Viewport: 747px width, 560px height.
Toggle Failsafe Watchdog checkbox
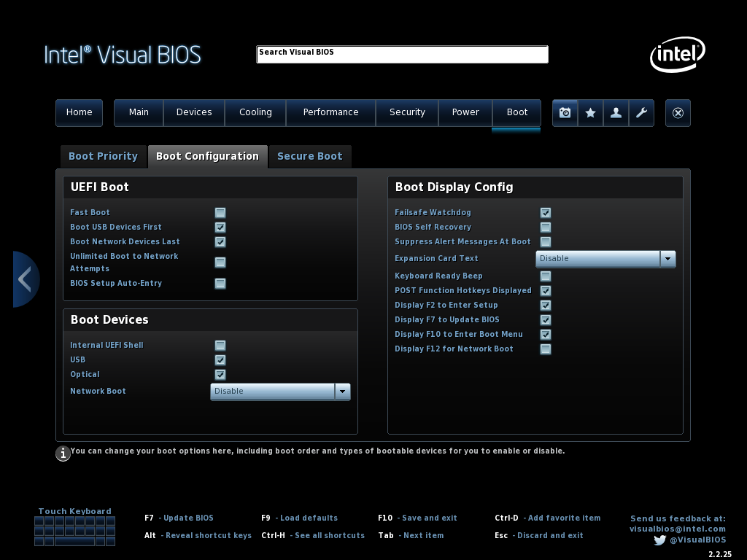click(546, 213)
